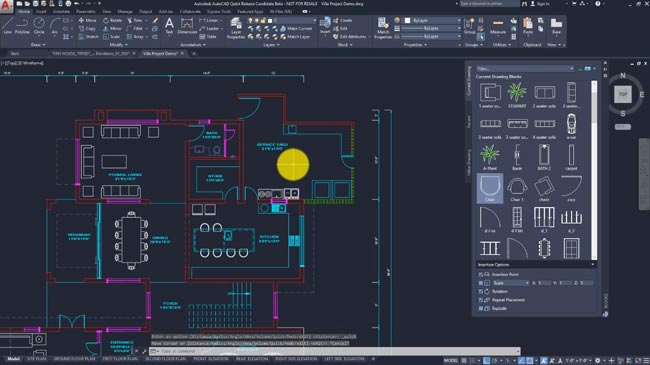Toggle the Scale checkbox in Insertion Options
Viewport: 650px width, 365px height.
[x=480, y=283]
